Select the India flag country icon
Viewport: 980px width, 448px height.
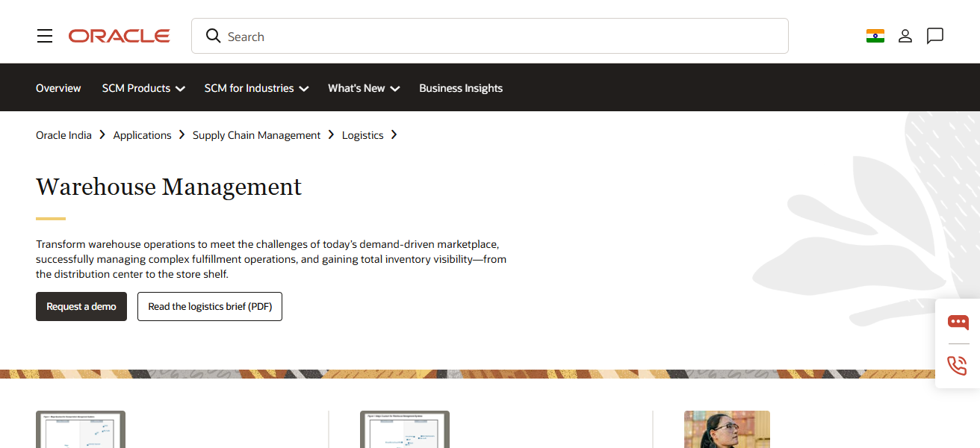click(x=875, y=36)
